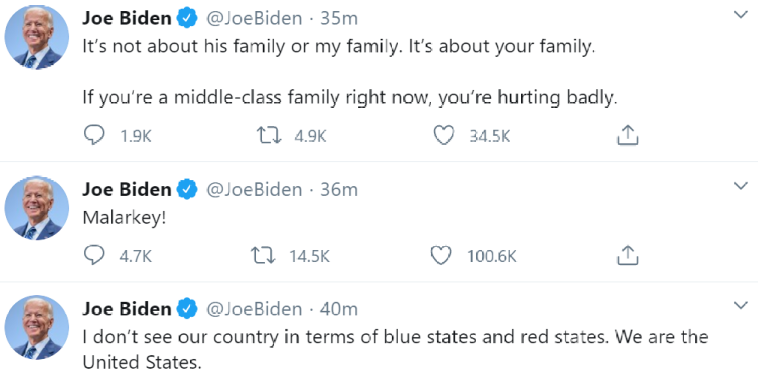Open the Malarkey! tweet text
This screenshot has height=376, width=758.
point(125,217)
